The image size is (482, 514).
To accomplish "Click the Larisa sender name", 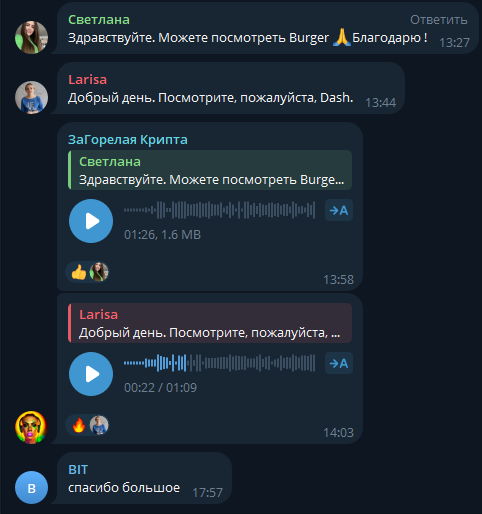I will (88, 80).
